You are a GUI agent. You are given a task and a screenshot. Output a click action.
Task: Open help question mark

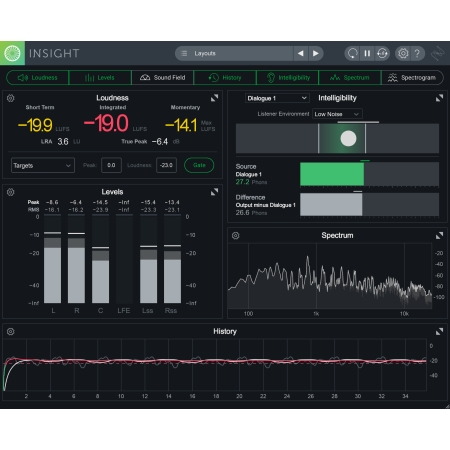pyautogui.click(x=417, y=53)
